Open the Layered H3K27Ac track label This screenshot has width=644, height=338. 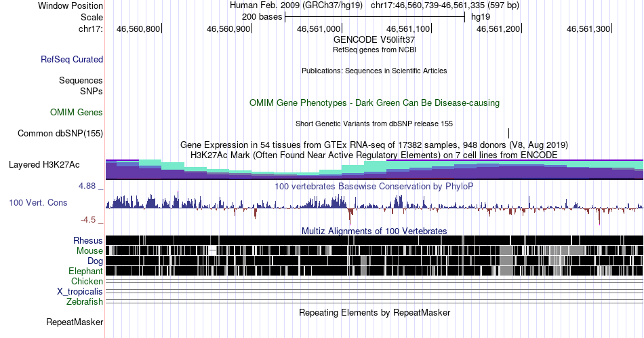(44, 164)
